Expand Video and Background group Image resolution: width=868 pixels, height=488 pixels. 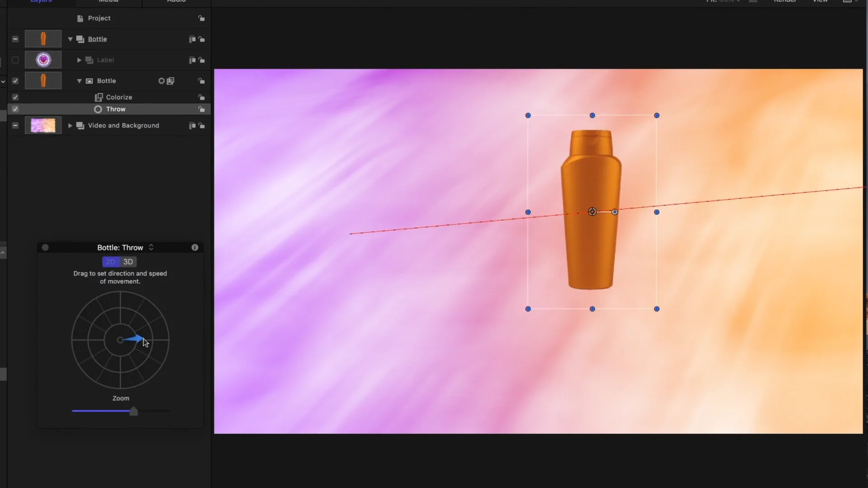[x=70, y=126]
